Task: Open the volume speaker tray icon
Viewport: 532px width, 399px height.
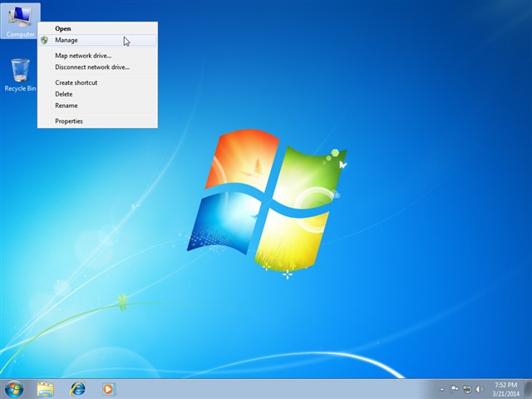Action: (480, 389)
